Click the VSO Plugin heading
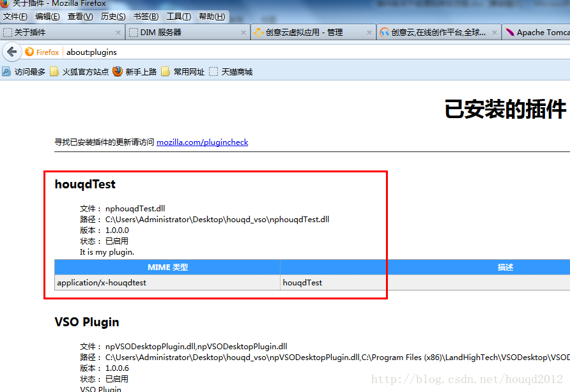This screenshot has height=392, width=570. (x=87, y=322)
